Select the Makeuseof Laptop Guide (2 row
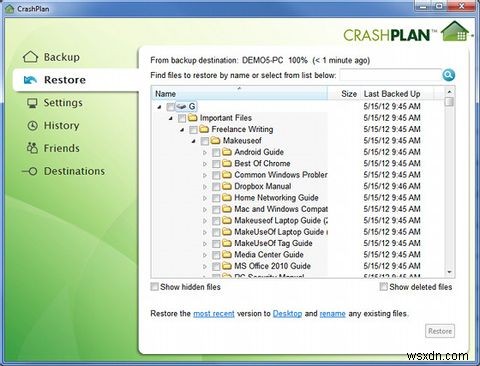The width and height of the screenshot is (480, 366). (x=298, y=220)
